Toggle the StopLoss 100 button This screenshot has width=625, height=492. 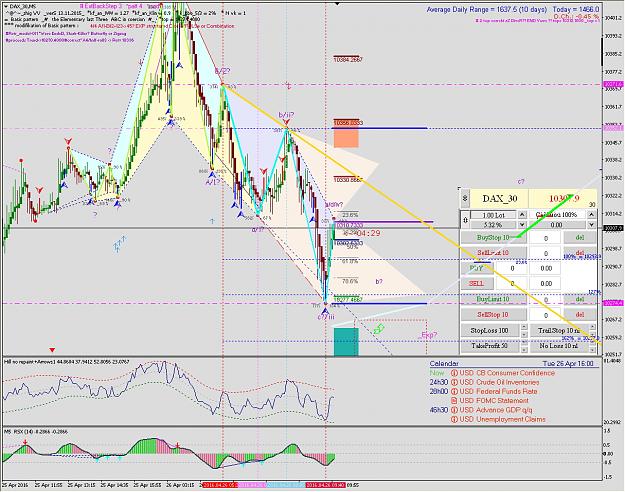[490, 331]
